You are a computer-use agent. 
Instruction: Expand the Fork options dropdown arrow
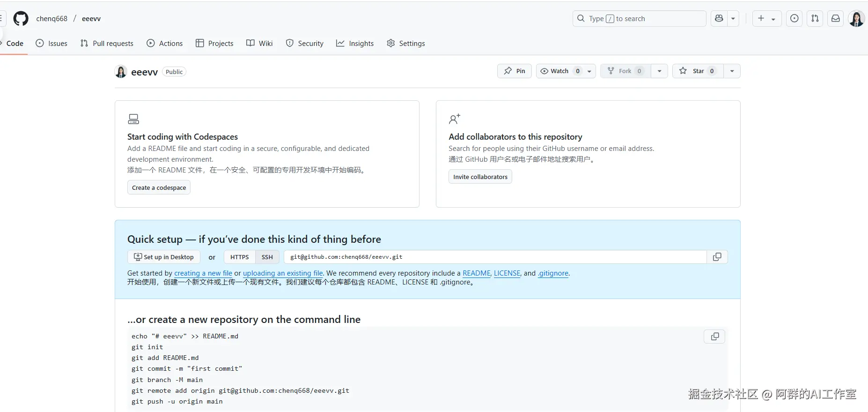tap(659, 71)
